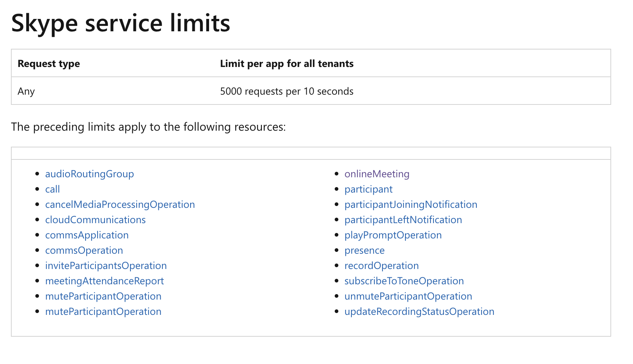Screen dimensions: 633x364
Task: Open the visited onlineMeeting link
Action: click(x=377, y=174)
